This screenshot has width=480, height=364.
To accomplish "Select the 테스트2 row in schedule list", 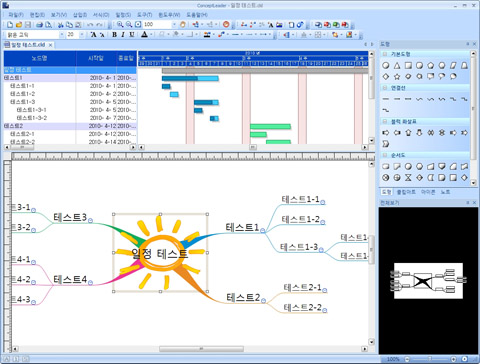I will 70,126.
